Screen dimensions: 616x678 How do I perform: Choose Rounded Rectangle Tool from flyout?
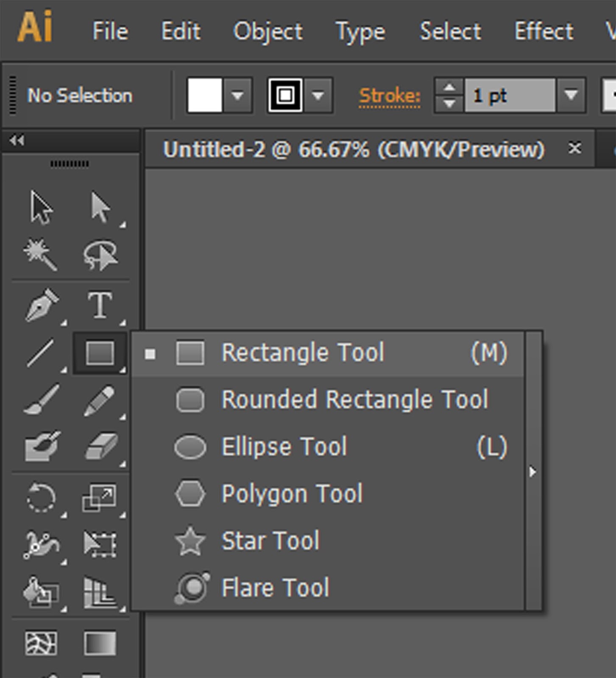(x=327, y=400)
